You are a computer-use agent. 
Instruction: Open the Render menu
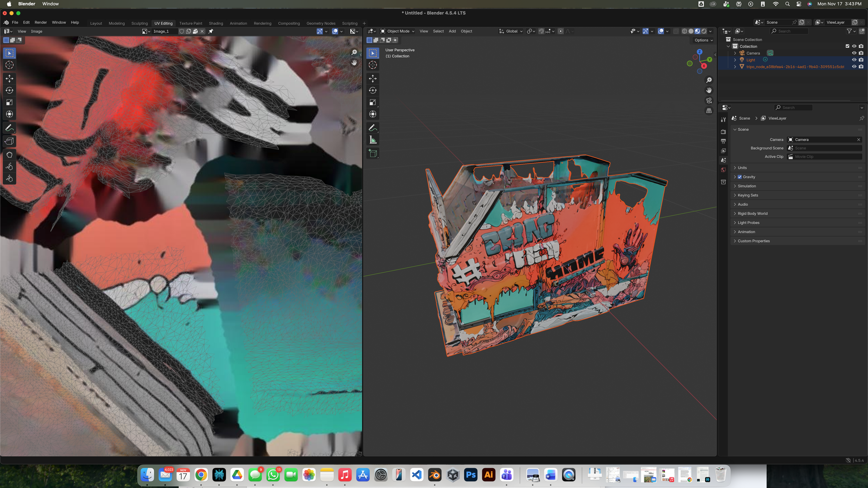(x=41, y=22)
